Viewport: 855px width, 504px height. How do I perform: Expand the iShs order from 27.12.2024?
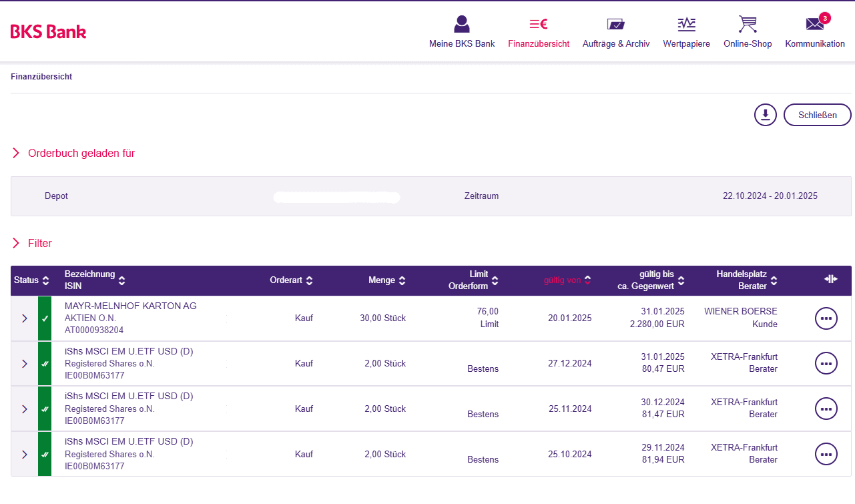[25, 364]
